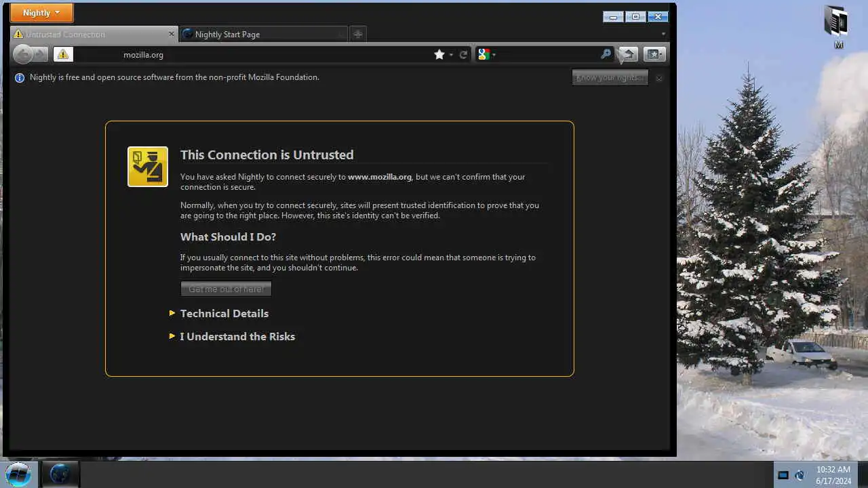This screenshot has height=488, width=868.
Task: Expand the I Understand the Risks section
Action: click(232, 336)
